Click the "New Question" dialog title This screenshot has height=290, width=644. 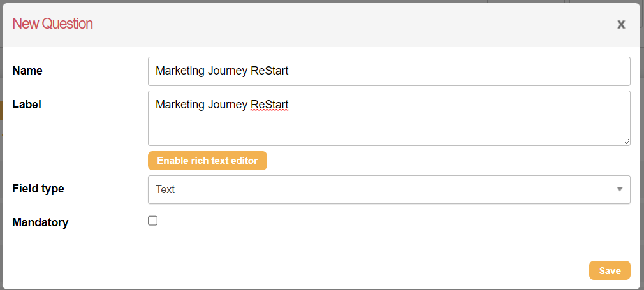pos(53,24)
